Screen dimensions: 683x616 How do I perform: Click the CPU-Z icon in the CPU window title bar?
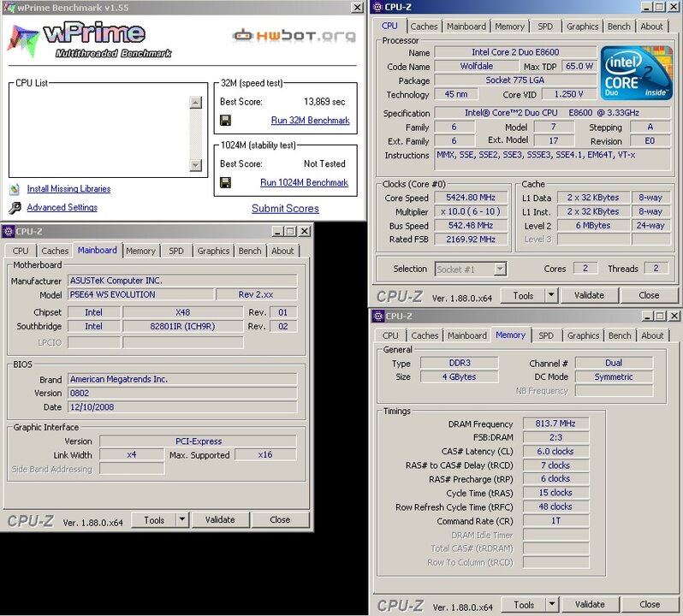(377, 7)
